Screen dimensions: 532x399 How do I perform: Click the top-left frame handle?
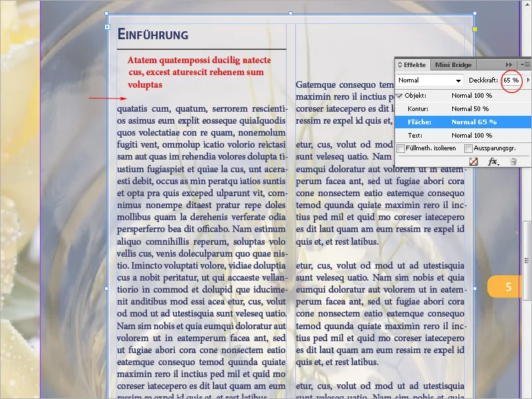tap(106, 13)
